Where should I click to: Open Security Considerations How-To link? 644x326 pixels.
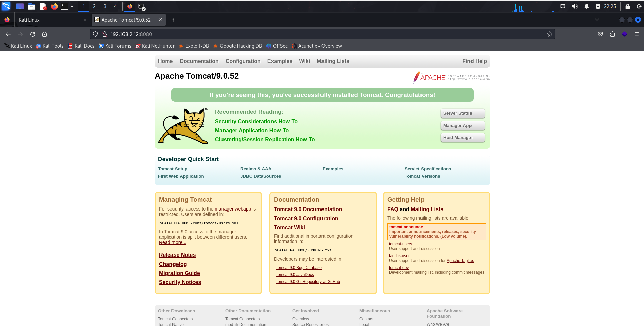(x=256, y=121)
